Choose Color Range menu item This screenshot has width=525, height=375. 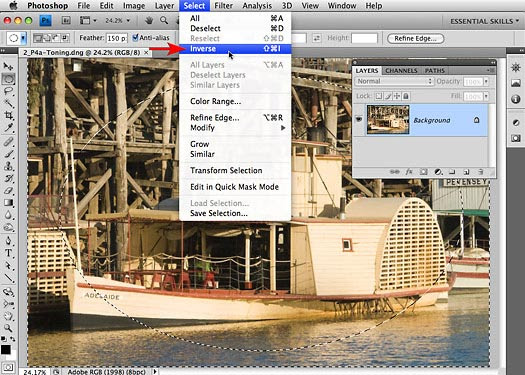click(x=235, y=101)
